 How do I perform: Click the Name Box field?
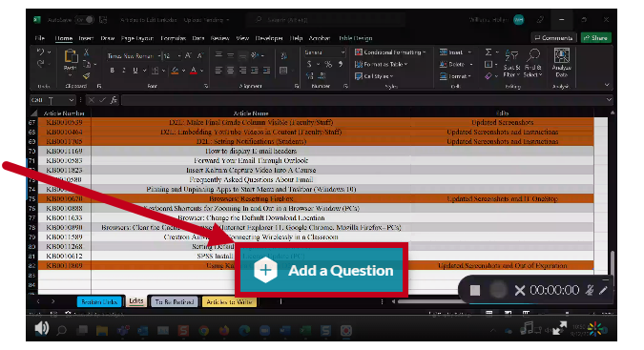click(x=52, y=100)
